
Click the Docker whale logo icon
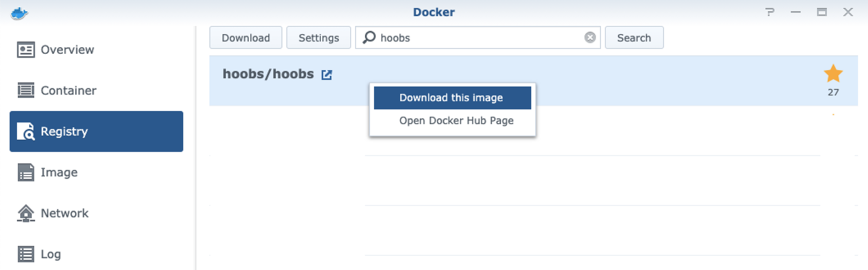pos(20,13)
